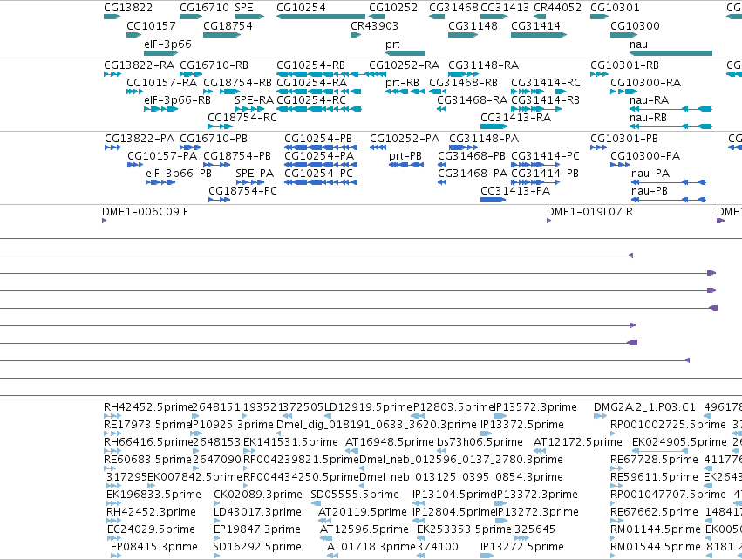Select transcript nau-RA glyph
This screenshot has height=560, width=742.
(671, 109)
